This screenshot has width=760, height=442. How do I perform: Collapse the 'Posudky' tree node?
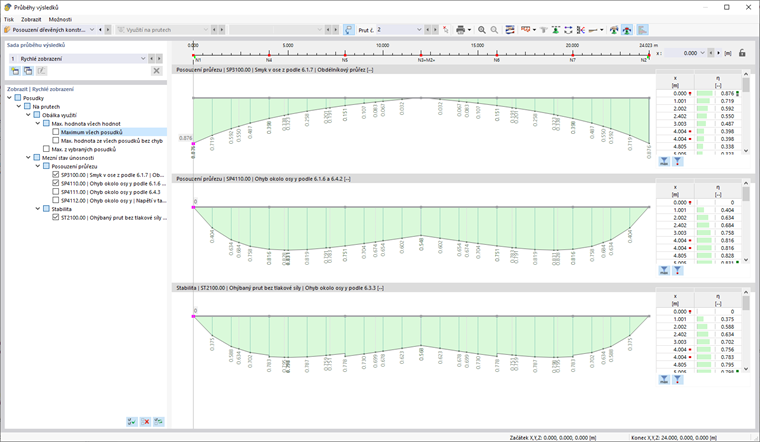coord(9,98)
